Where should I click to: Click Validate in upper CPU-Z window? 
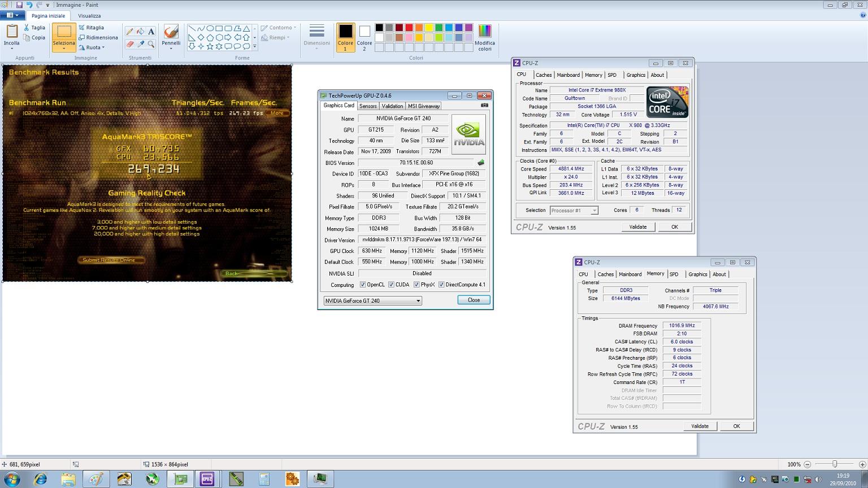pyautogui.click(x=638, y=227)
